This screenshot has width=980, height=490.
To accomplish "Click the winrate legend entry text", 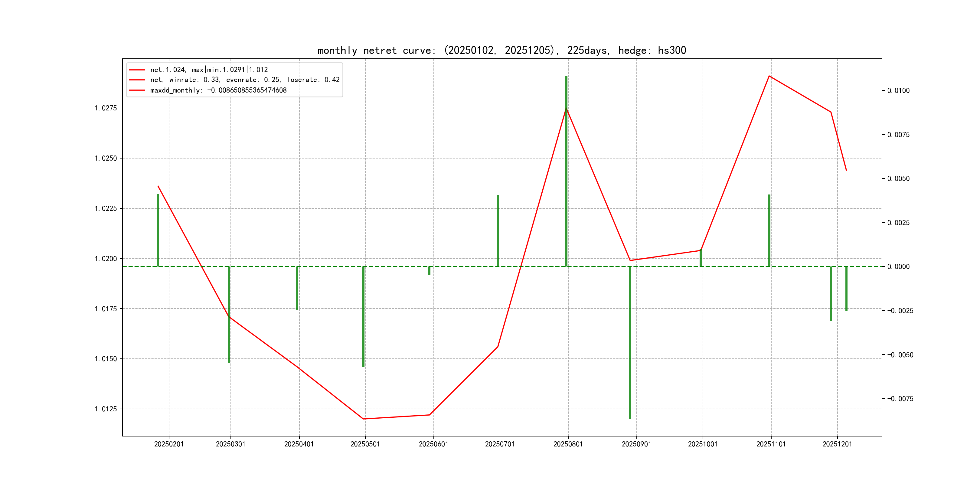I will [x=245, y=80].
